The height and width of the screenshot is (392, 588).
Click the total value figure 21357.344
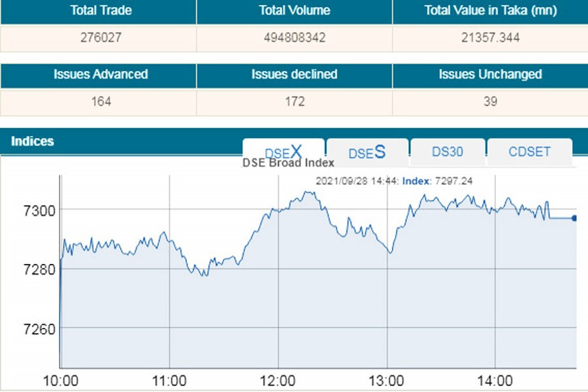(x=490, y=38)
